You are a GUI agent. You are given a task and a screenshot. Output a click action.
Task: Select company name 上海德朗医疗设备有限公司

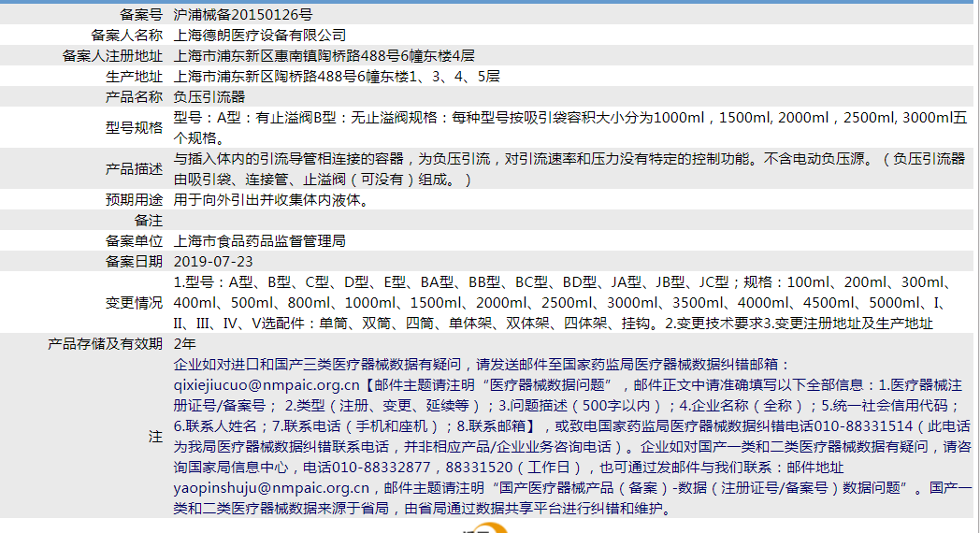point(260,35)
